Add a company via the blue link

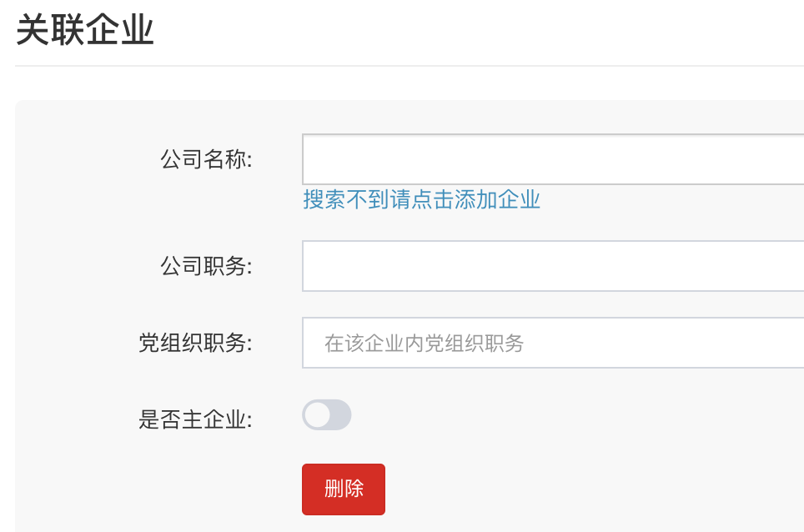coord(421,200)
